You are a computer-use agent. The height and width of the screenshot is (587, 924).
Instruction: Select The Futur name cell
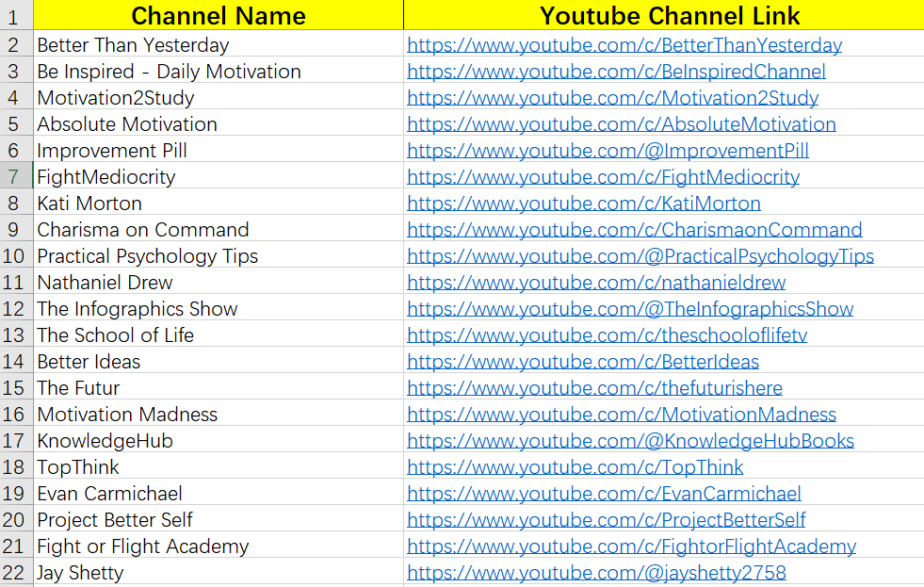(x=219, y=386)
